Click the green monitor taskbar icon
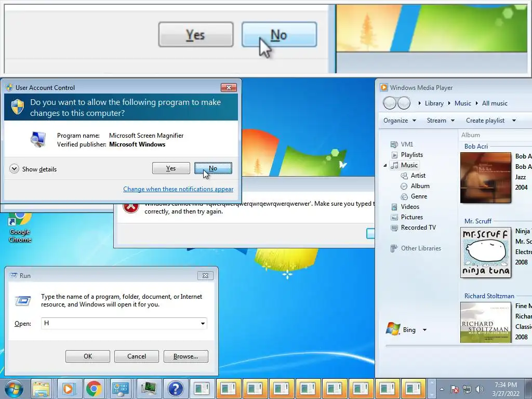The width and height of the screenshot is (532, 399). coord(149,389)
